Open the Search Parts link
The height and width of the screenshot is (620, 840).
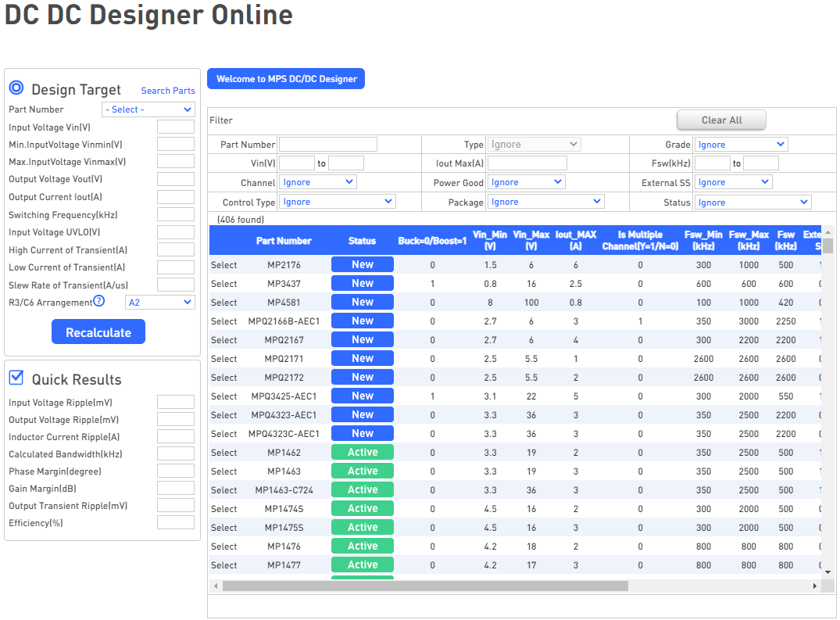click(x=167, y=91)
